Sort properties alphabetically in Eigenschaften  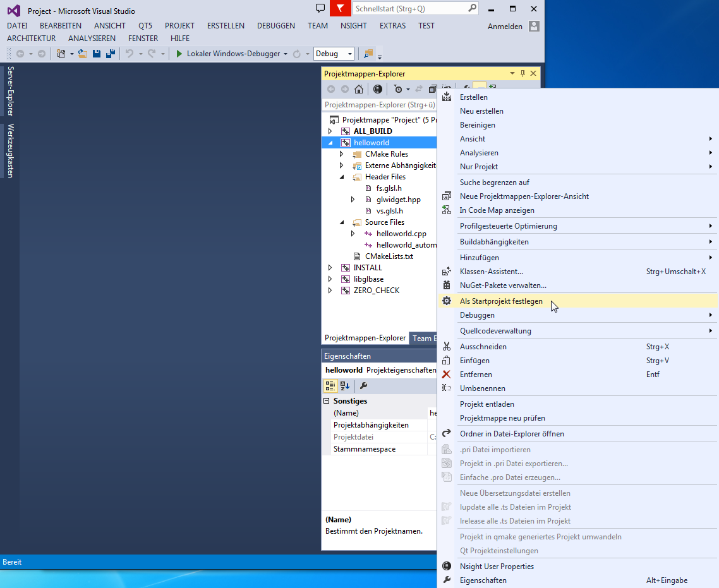345,386
